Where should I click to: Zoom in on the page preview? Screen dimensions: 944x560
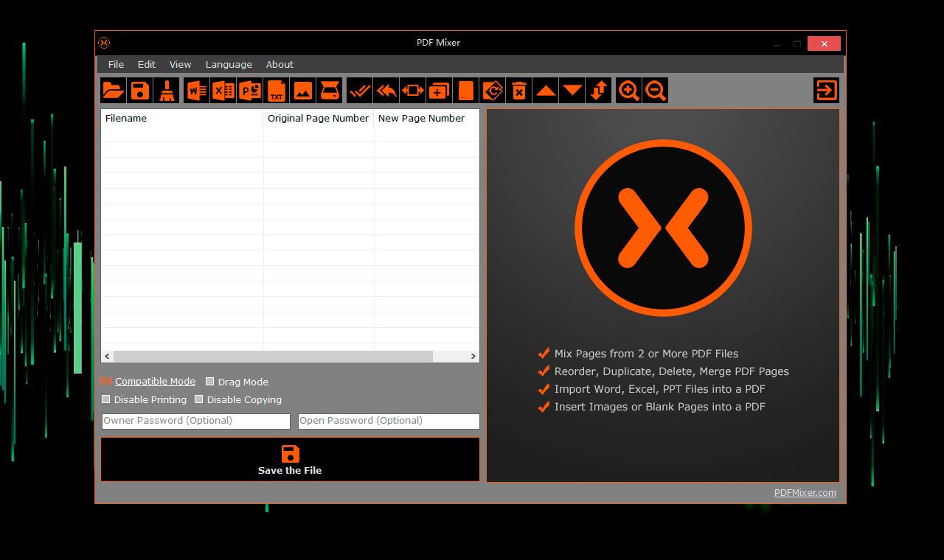628,90
